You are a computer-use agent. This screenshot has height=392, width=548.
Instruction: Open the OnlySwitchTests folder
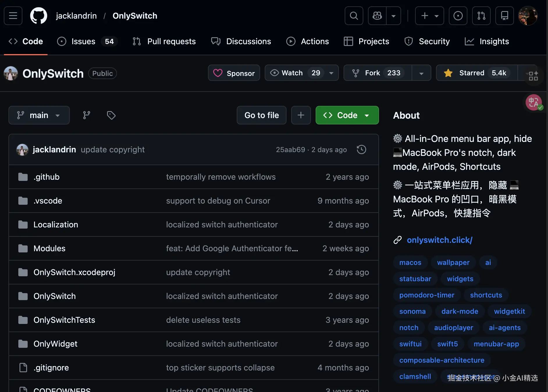tap(64, 320)
